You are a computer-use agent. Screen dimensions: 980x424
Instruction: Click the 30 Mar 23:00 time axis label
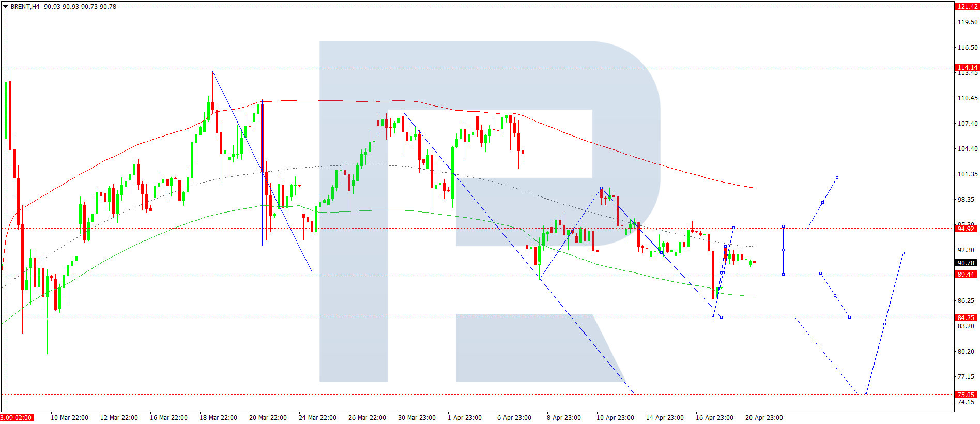[x=417, y=418]
